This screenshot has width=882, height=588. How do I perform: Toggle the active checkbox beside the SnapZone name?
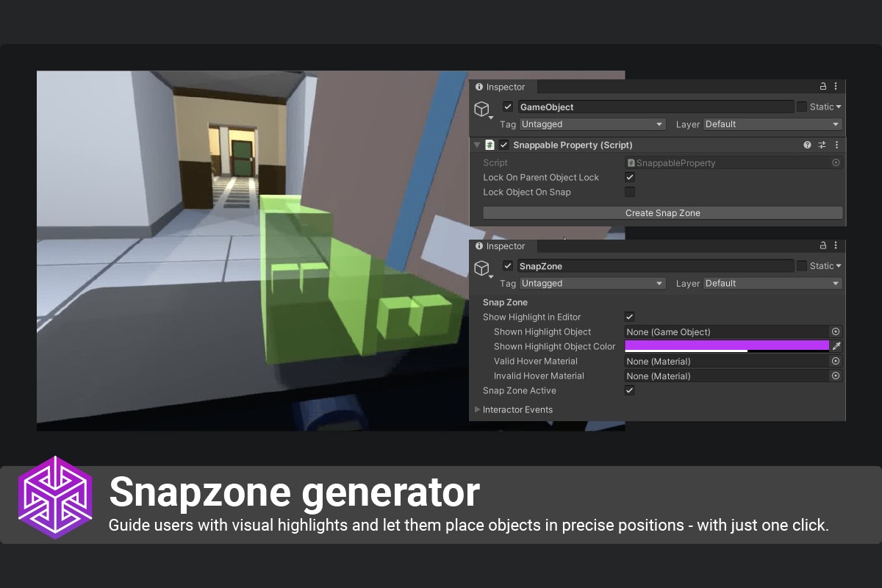[508, 266]
